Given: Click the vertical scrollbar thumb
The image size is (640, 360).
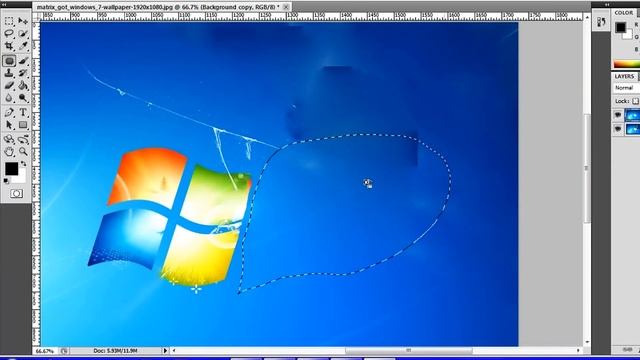Looking at the screenshot, I should coord(587,168).
